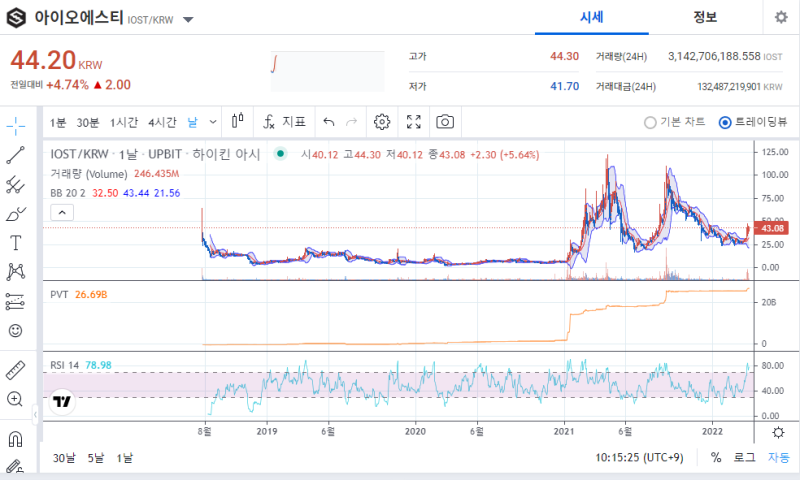Collapse the left drawing toolbar handle
This screenshot has height=480, width=800.
[x=35, y=415]
